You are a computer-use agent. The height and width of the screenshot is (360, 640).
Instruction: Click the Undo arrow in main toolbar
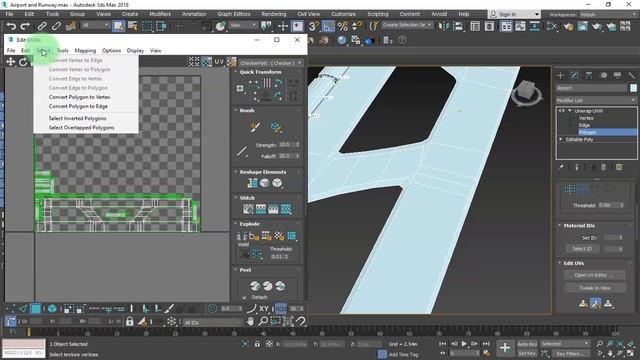pyautogui.click(x=11, y=26)
